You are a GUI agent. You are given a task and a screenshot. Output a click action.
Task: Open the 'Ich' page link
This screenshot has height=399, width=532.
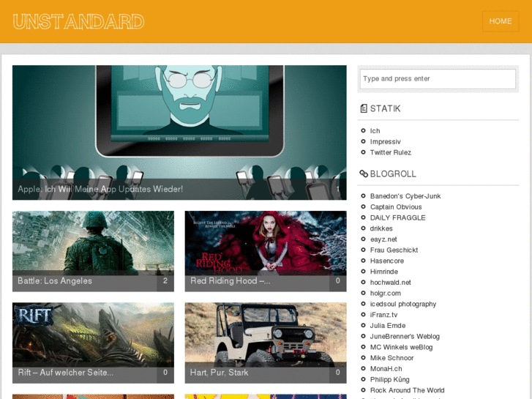click(x=375, y=131)
